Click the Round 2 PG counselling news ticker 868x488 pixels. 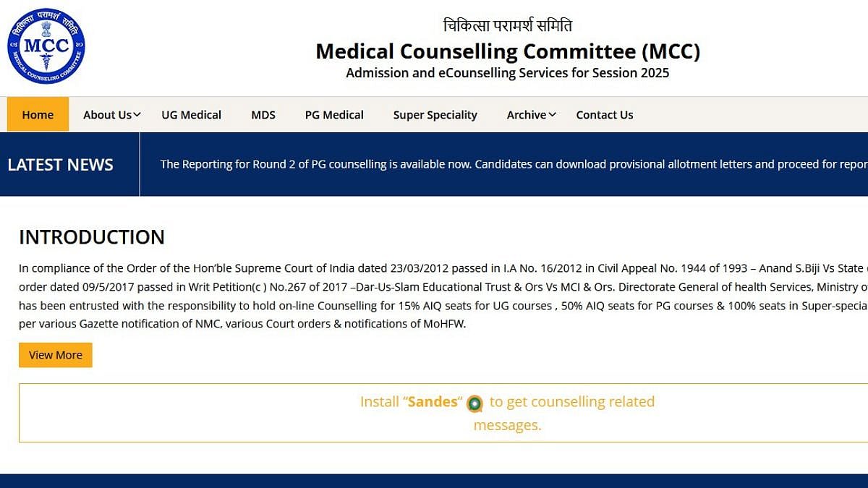506,164
